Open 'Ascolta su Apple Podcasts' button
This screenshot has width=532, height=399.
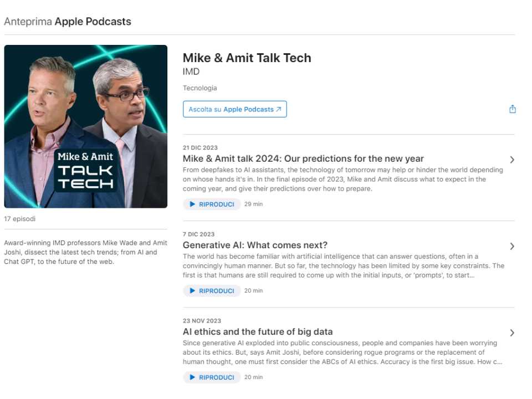point(235,109)
